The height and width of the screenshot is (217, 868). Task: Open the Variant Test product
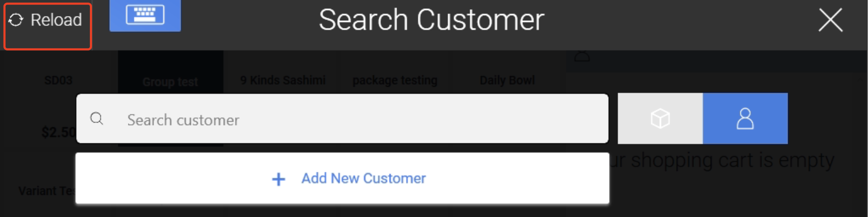47,191
